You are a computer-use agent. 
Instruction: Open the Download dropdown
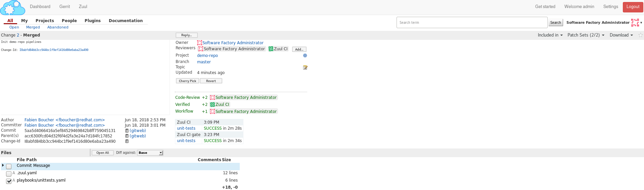[621, 35]
